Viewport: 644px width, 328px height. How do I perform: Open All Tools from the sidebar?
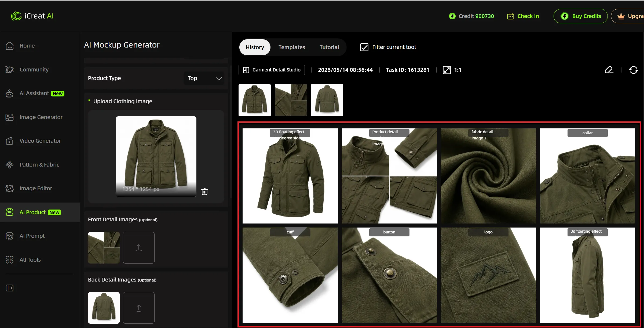click(x=23, y=260)
